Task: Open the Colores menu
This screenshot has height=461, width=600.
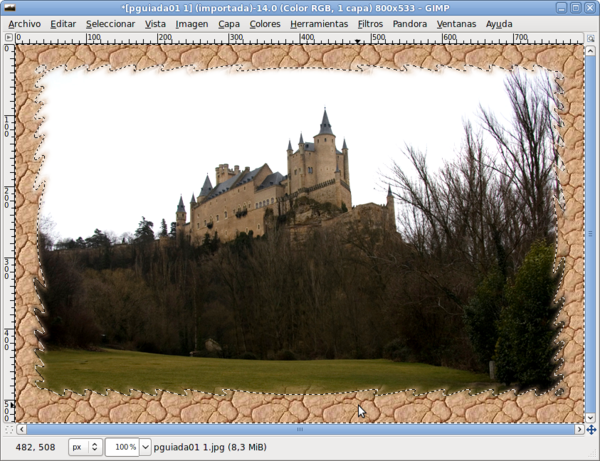Action: (x=265, y=23)
